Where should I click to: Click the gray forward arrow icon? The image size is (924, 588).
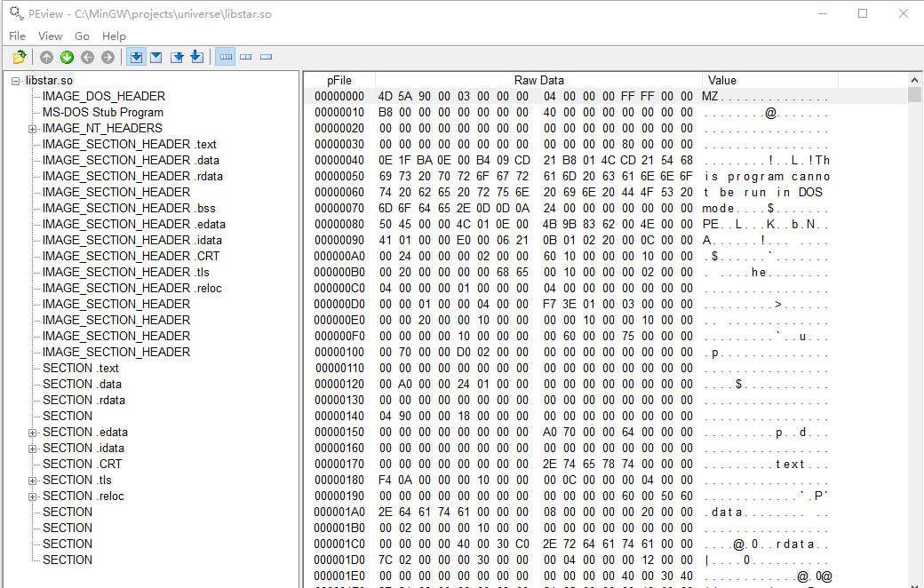108,57
